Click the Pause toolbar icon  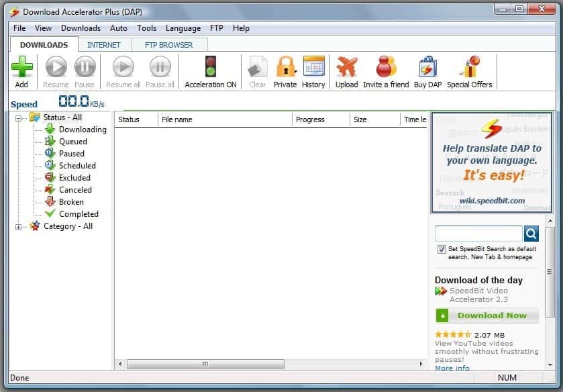click(85, 67)
